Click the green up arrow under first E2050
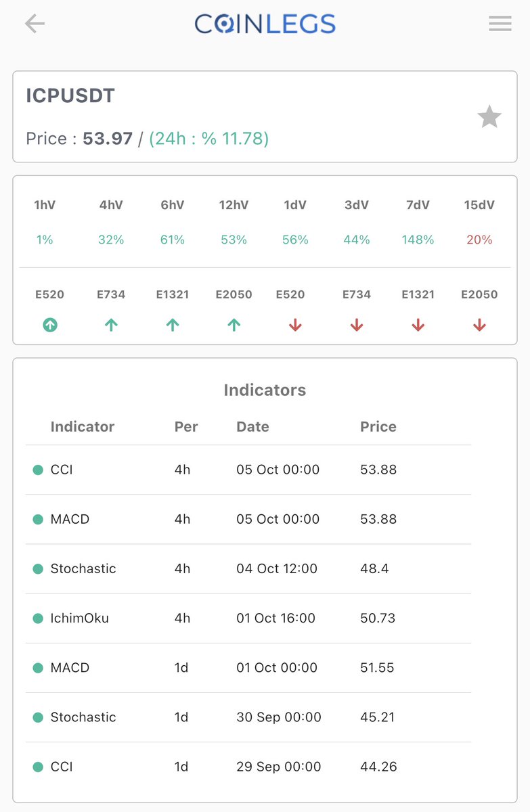The image size is (530, 812). pos(234,325)
